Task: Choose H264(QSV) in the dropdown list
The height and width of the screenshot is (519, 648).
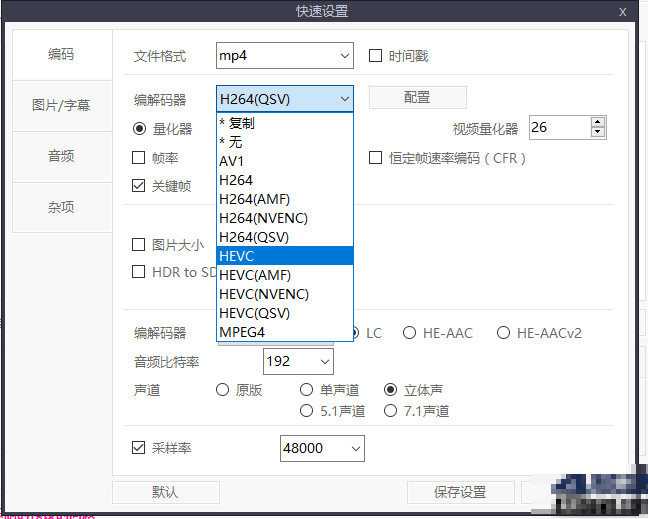Action: point(285,237)
